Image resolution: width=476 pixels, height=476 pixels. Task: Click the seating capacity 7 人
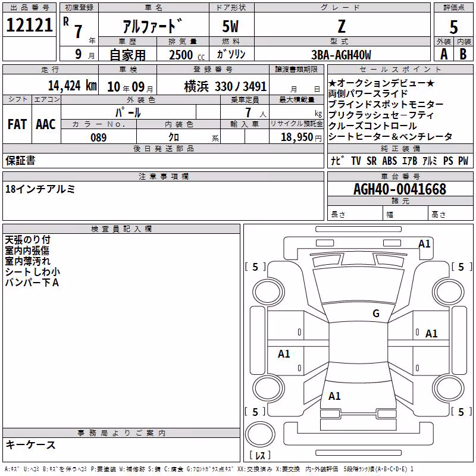click(x=256, y=112)
